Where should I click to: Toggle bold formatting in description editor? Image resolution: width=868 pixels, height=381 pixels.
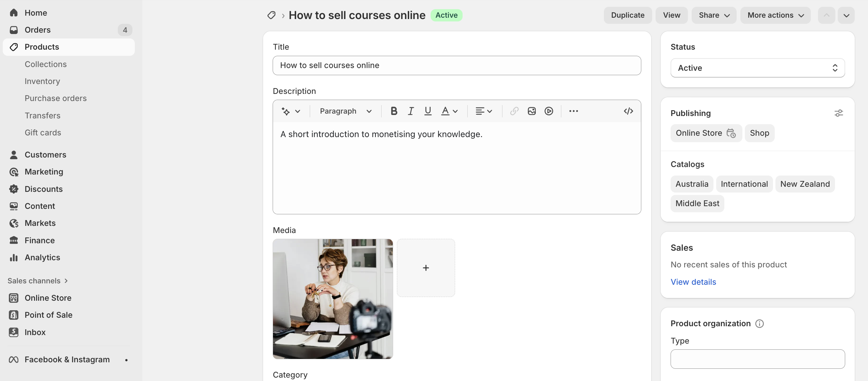pos(394,111)
